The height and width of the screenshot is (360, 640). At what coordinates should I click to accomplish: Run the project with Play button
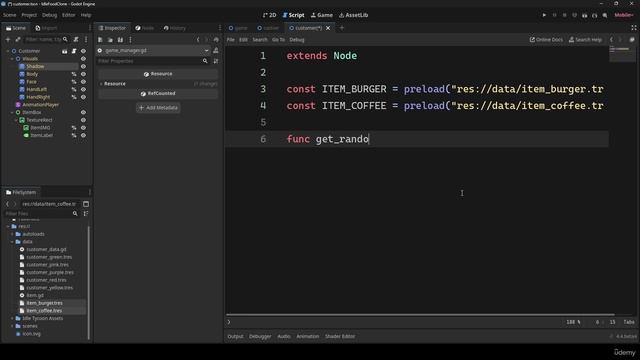[544, 15]
